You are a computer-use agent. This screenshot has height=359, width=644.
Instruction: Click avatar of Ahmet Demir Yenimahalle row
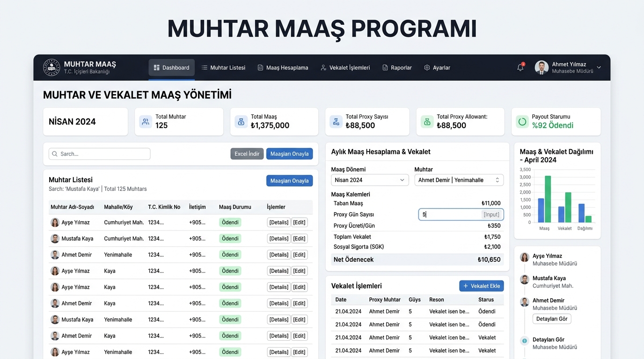coord(55,255)
